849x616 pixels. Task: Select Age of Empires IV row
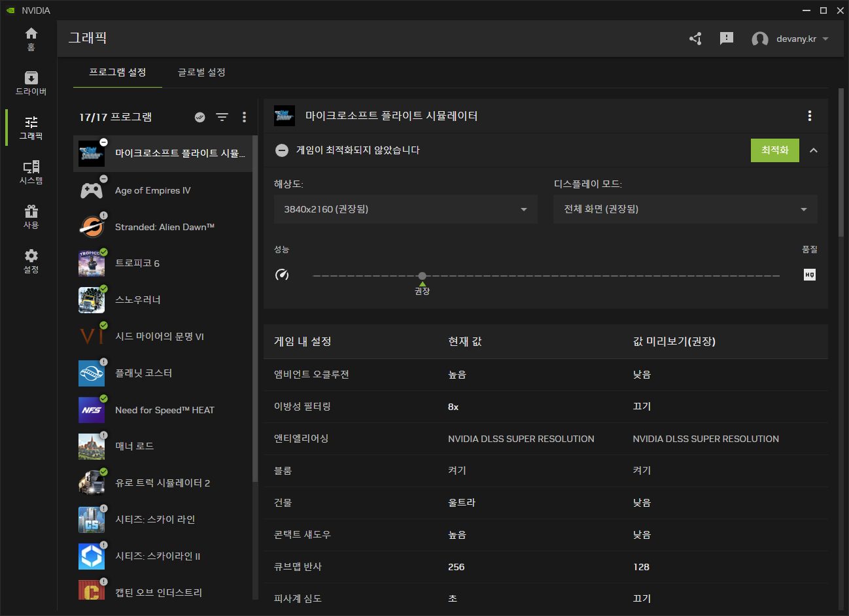pyautogui.click(x=163, y=190)
